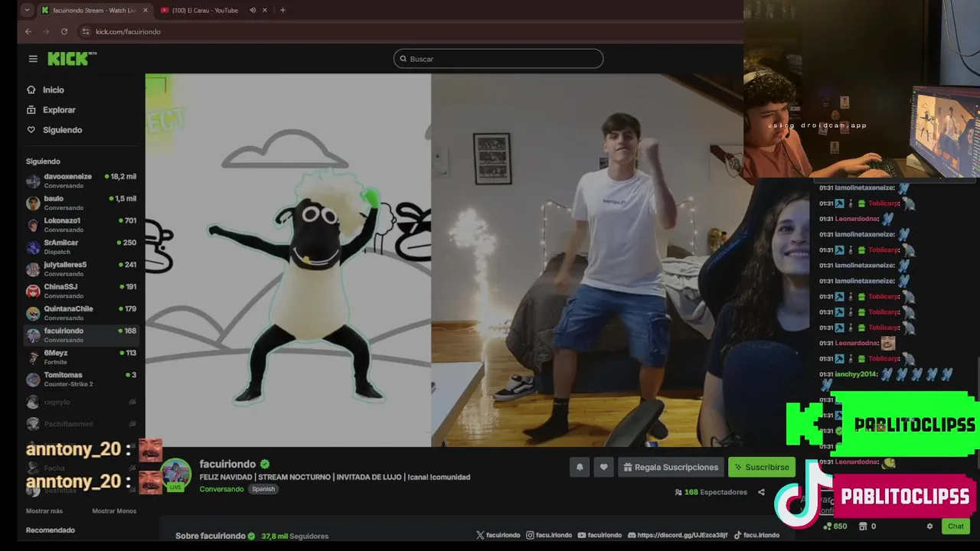Toggle the follow heart button
Image resolution: width=980 pixels, height=551 pixels.
tap(604, 467)
